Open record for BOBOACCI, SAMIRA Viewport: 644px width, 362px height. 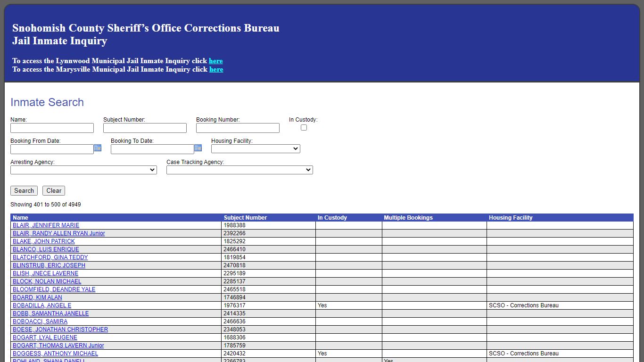(40, 321)
